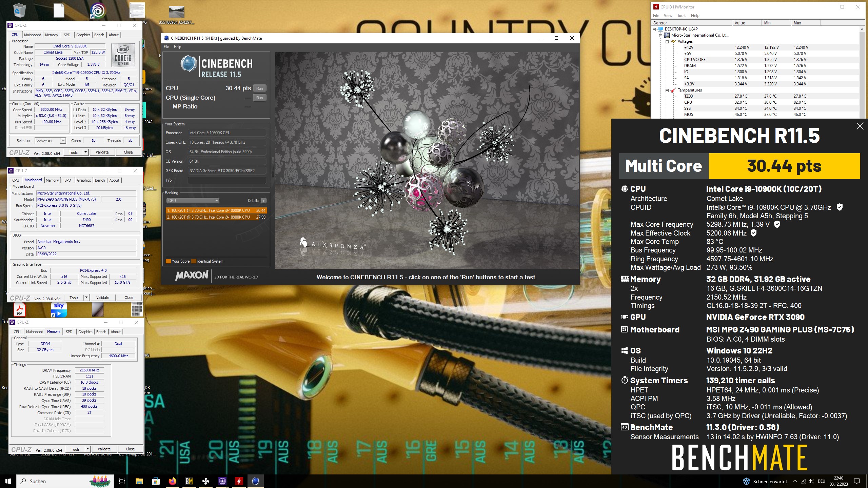Open Microsoft Store from the taskbar
The image size is (868, 488).
point(156,481)
